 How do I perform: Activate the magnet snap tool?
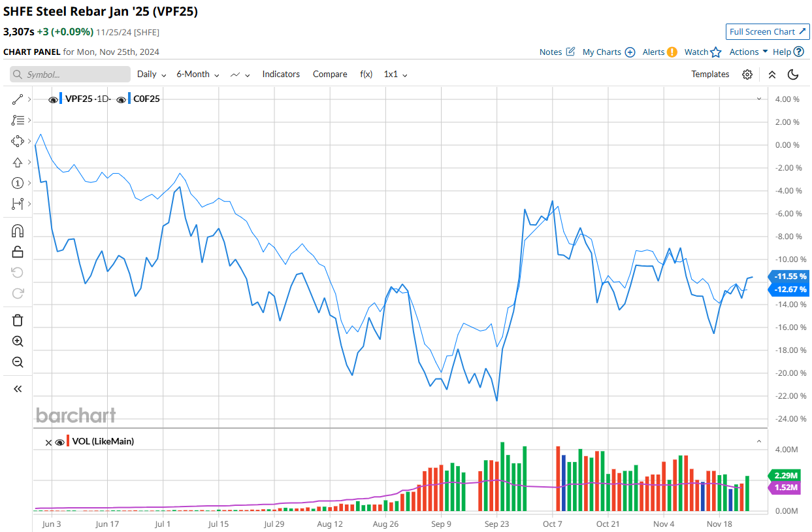click(18, 231)
